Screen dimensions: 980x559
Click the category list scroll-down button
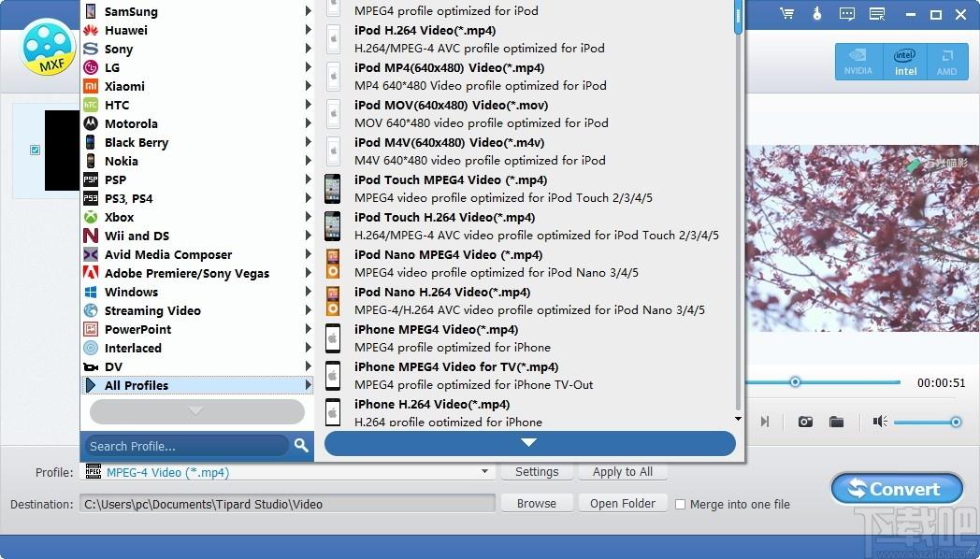coord(197,411)
